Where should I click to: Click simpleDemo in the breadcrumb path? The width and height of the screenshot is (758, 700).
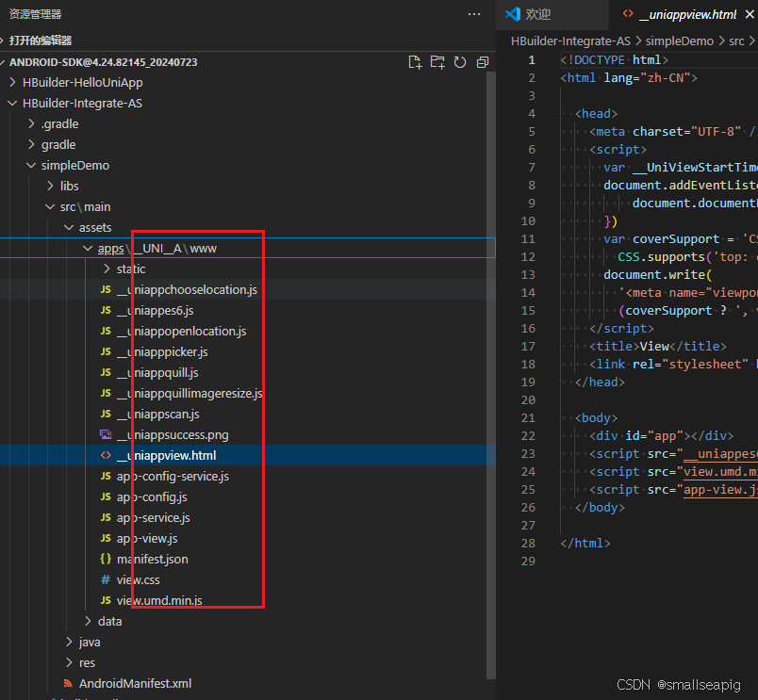click(x=679, y=41)
